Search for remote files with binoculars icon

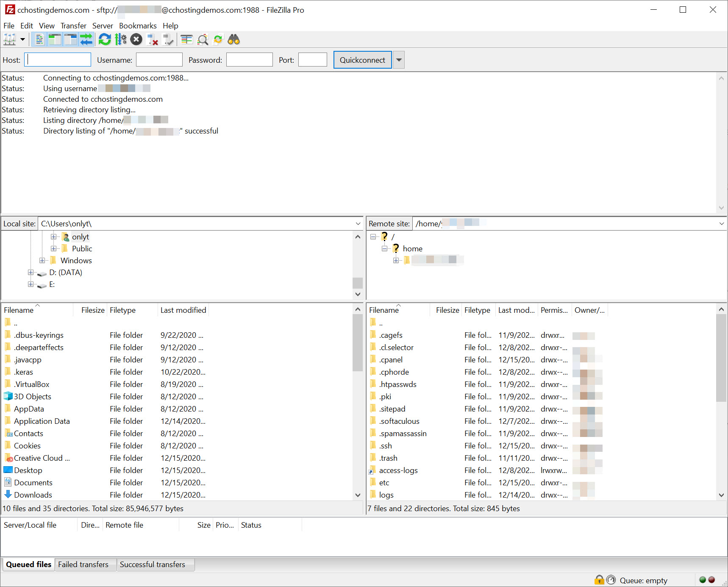[x=233, y=39]
